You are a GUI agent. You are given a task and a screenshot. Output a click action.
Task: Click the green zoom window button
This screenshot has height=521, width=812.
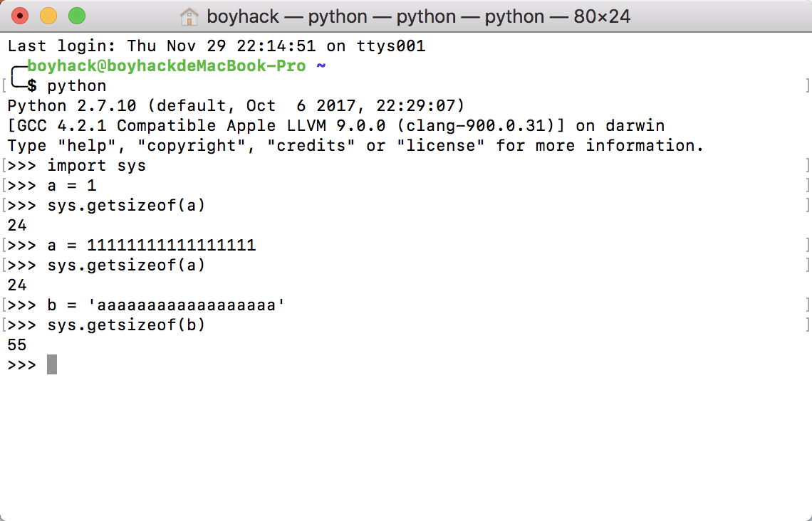click(77, 16)
